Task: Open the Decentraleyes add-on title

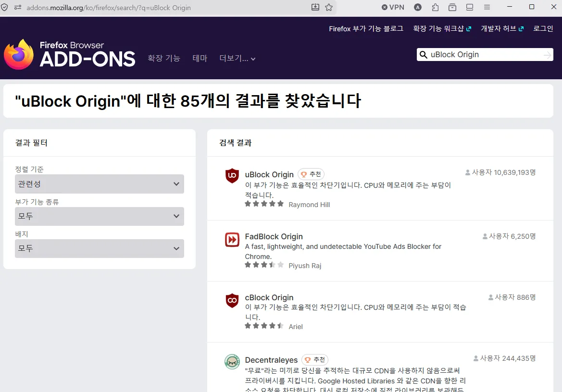Action: click(271, 360)
